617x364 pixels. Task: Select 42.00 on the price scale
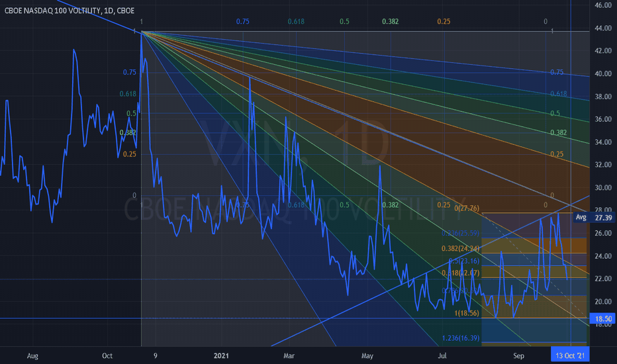[x=603, y=51]
